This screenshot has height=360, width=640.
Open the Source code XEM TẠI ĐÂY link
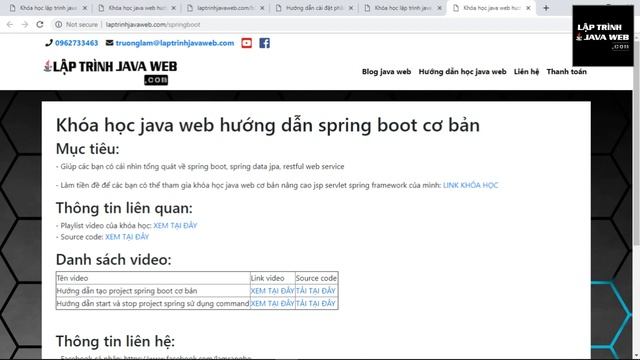click(x=127, y=237)
